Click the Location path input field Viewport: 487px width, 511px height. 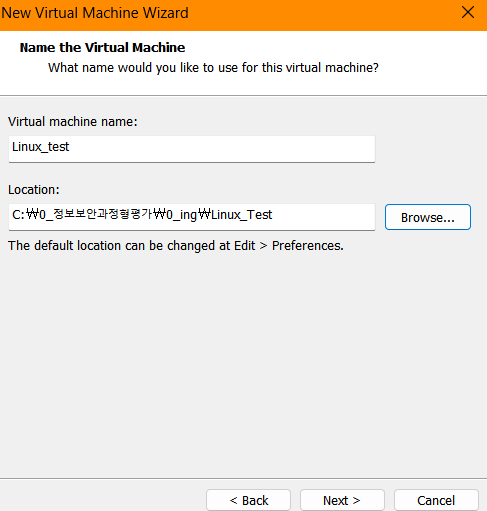(192, 217)
